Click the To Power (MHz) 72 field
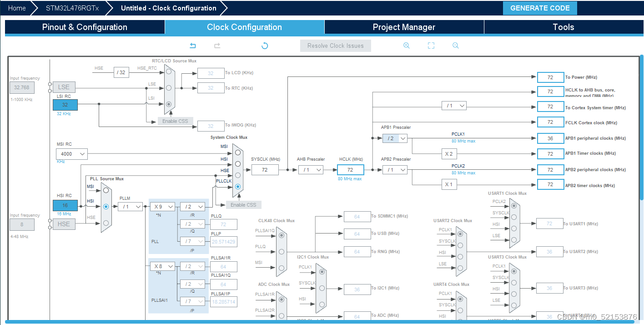 (x=550, y=77)
